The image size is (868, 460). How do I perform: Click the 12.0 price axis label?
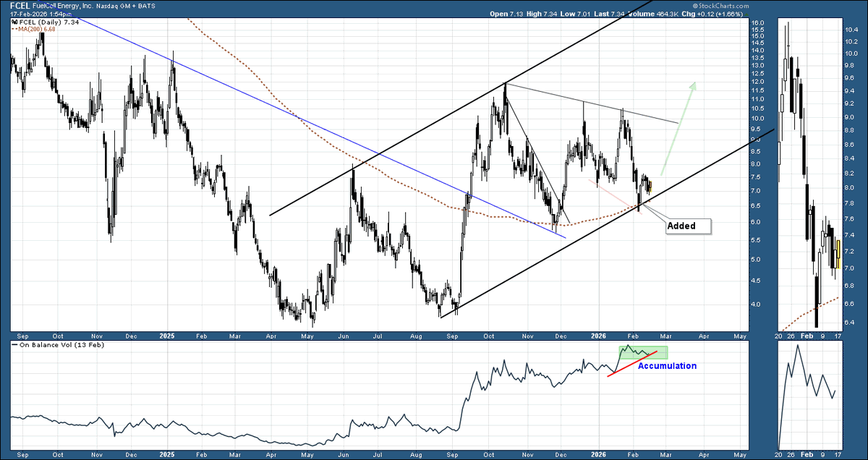click(x=757, y=82)
